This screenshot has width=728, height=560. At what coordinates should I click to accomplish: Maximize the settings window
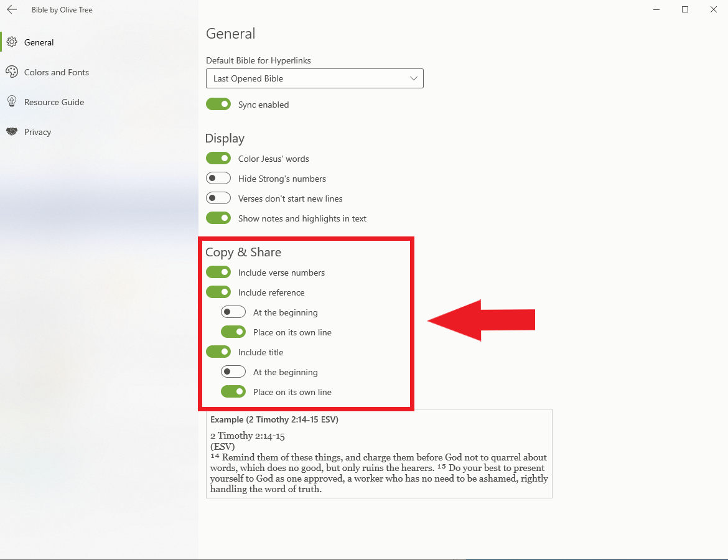pyautogui.click(x=685, y=9)
